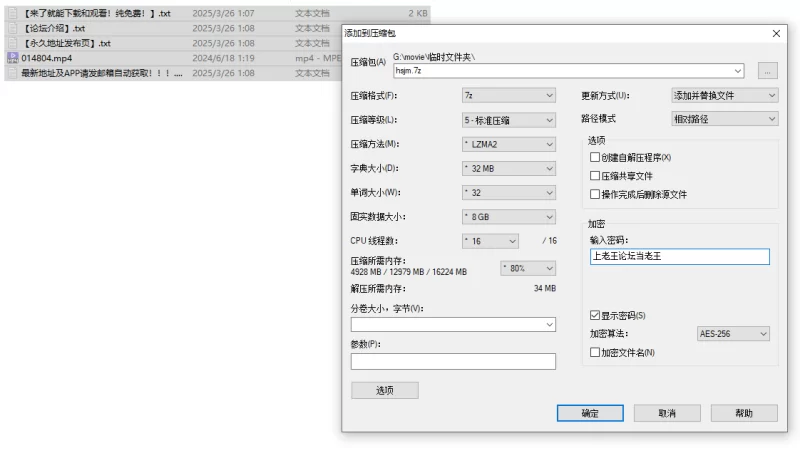Enable 创建自解压程序 checkbox
800x453 pixels.
pyautogui.click(x=596, y=158)
